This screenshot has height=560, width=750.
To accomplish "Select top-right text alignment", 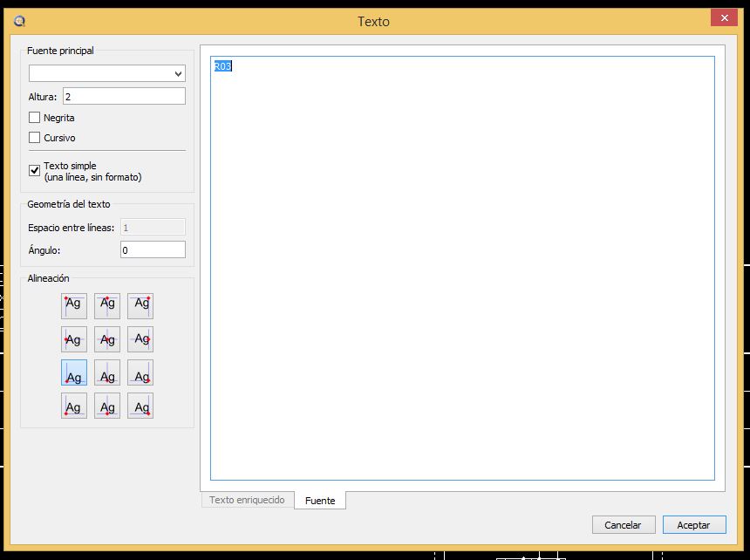I will click(140, 305).
